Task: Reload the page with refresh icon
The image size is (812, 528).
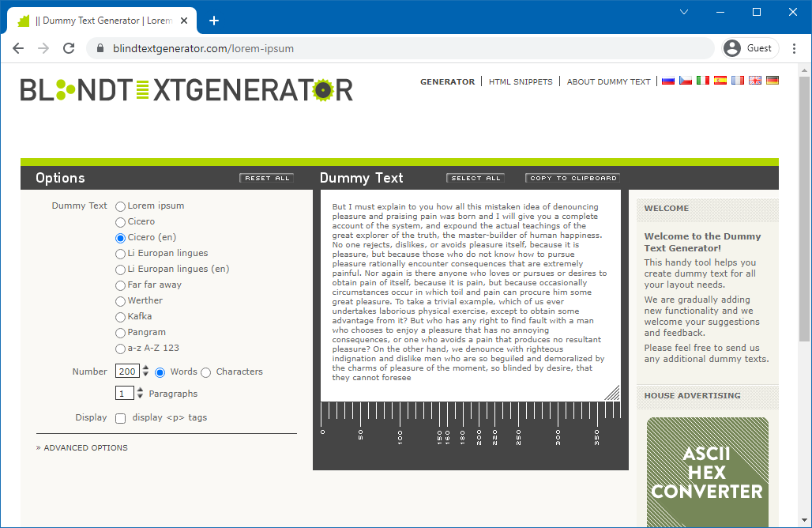Action: click(69, 48)
